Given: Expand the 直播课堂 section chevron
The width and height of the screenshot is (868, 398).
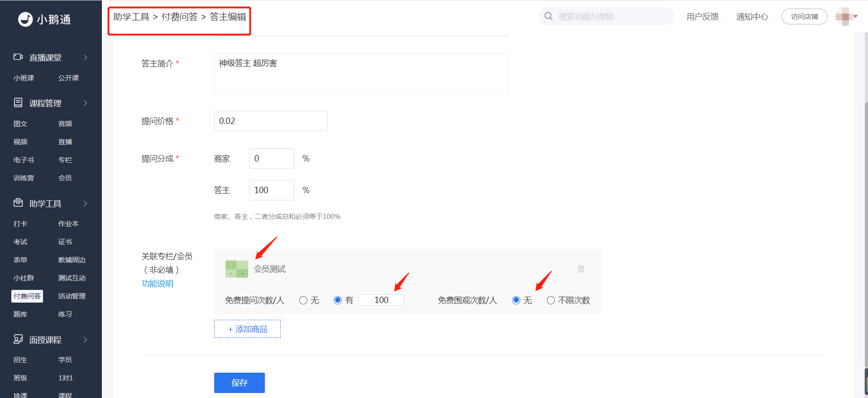Looking at the screenshot, I should point(85,57).
